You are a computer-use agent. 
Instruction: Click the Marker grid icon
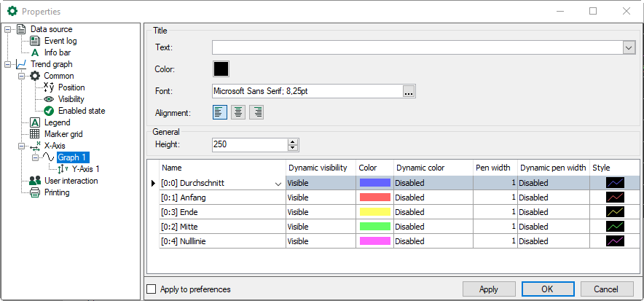coord(35,134)
